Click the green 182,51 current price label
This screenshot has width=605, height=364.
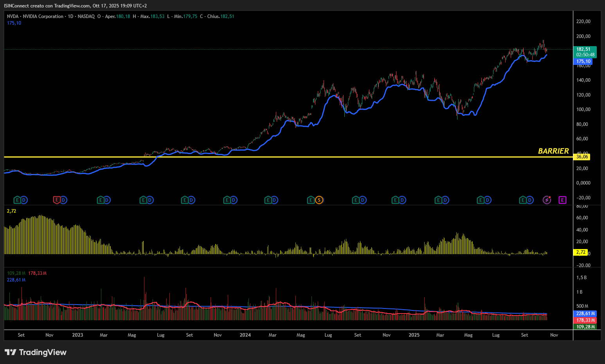[583, 49]
